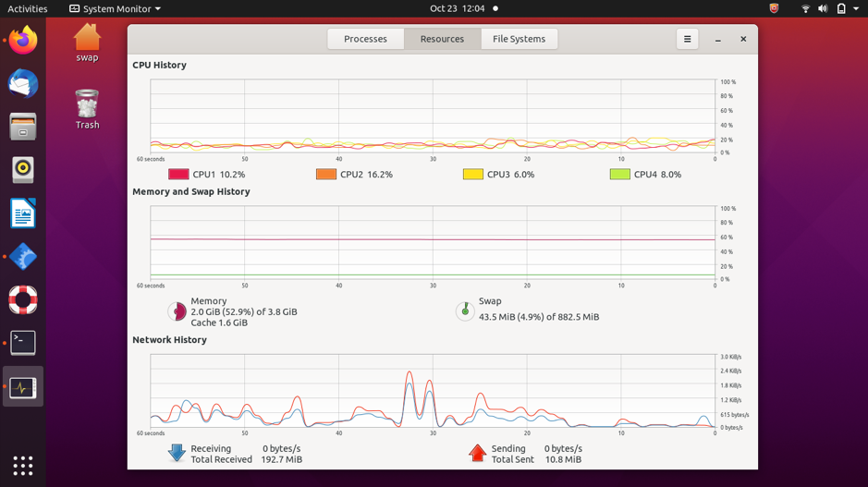Open the Files manager dock icon
868x487 pixels.
tap(23, 127)
